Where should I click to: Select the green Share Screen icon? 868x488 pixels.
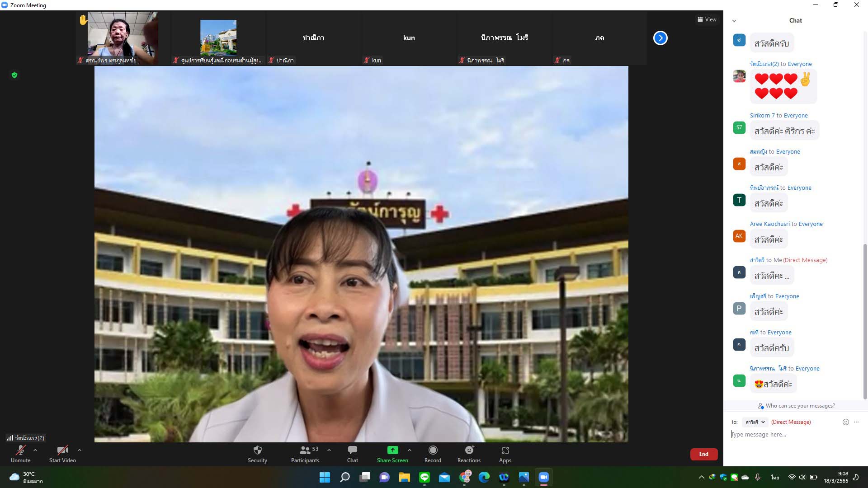coord(392,450)
